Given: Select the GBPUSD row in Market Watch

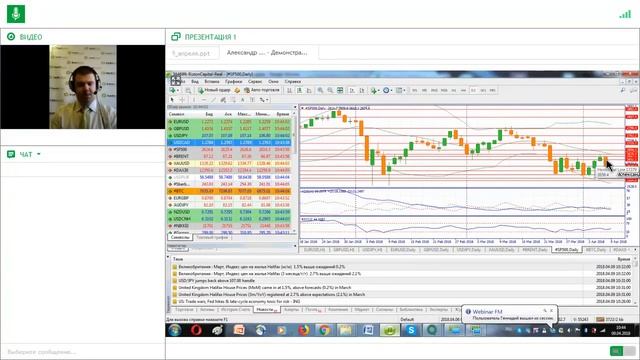Looking at the screenshot, I should tap(230, 129).
